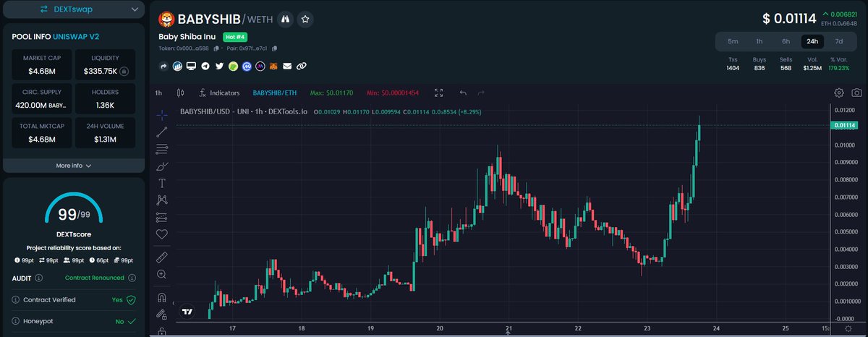This screenshot has width=868, height=337.
Task: Change candlestick chart style icon
Action: (181, 93)
